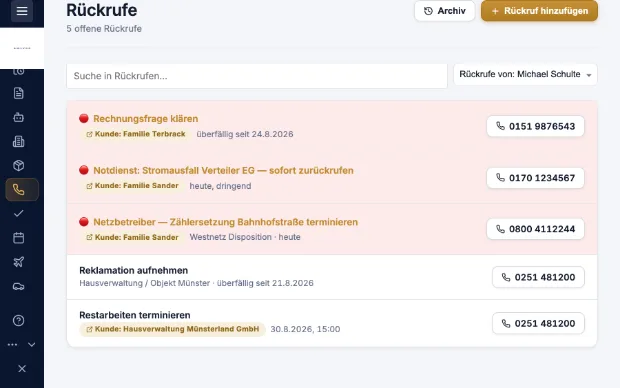This screenshot has width=620, height=388.
Task: Call number 0800 4112244
Action: pyautogui.click(x=535, y=229)
